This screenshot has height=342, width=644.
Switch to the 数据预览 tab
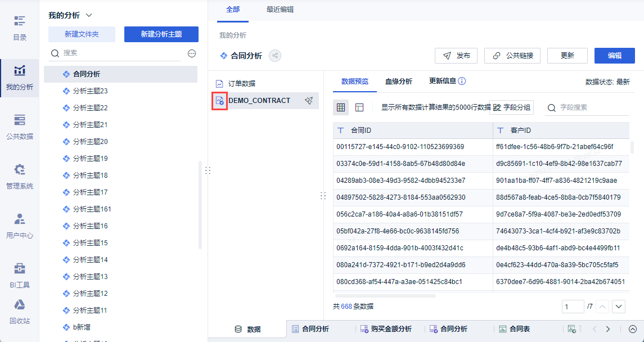pos(355,82)
